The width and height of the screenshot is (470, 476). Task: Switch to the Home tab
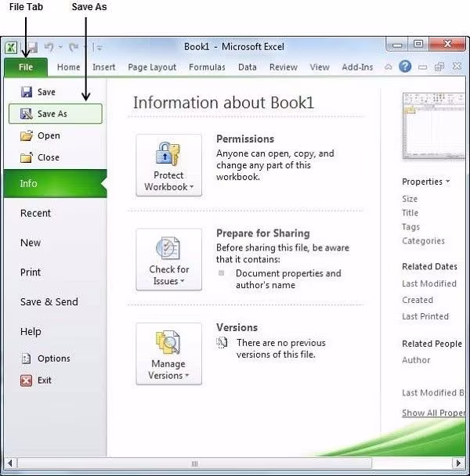click(69, 67)
